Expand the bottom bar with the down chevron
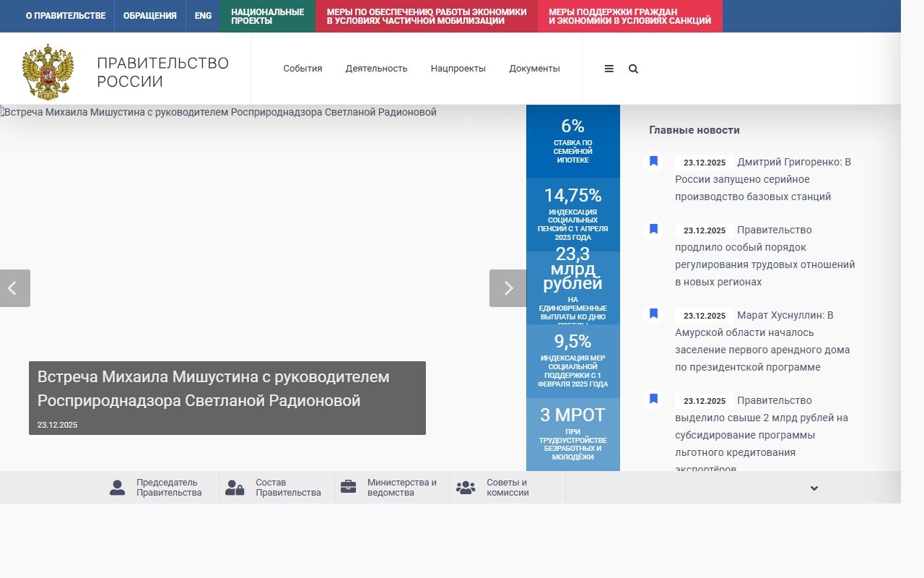This screenshot has height=578, width=924. 814,488
